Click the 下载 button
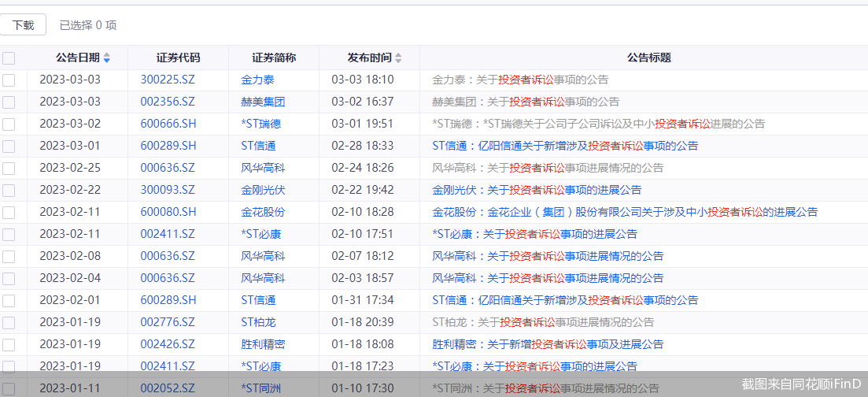 click(23, 24)
